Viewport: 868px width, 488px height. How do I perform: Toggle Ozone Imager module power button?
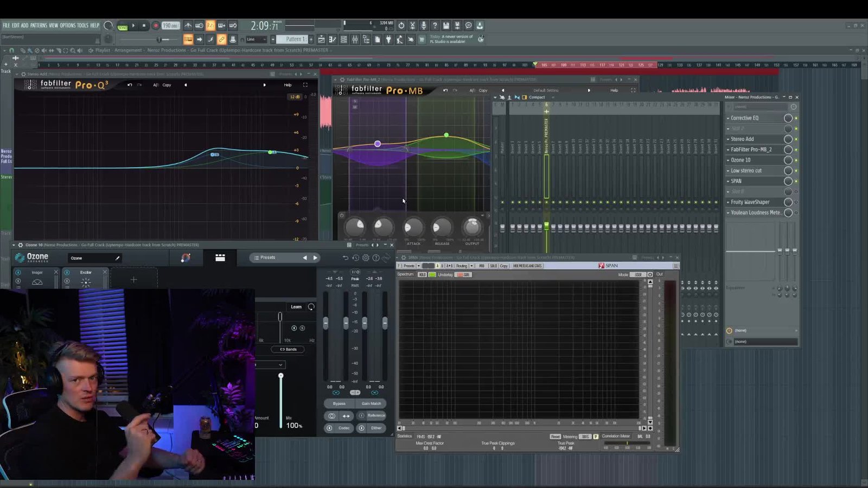(x=18, y=272)
